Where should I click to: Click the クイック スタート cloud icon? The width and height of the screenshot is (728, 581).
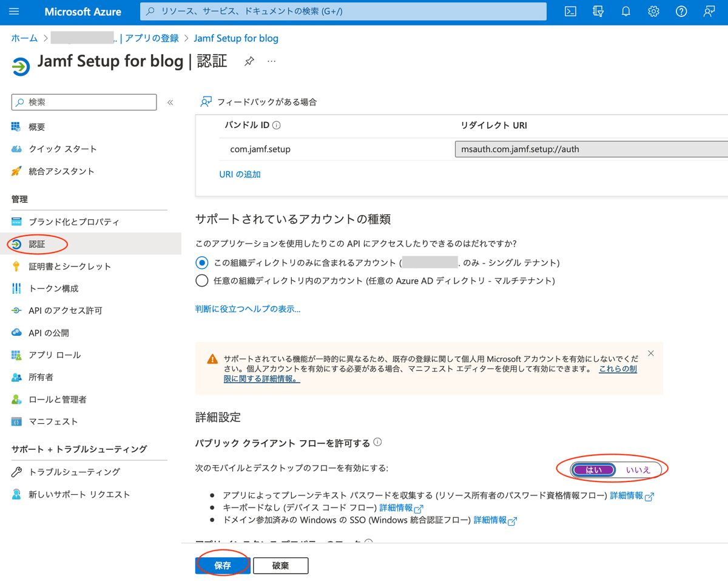coord(16,149)
